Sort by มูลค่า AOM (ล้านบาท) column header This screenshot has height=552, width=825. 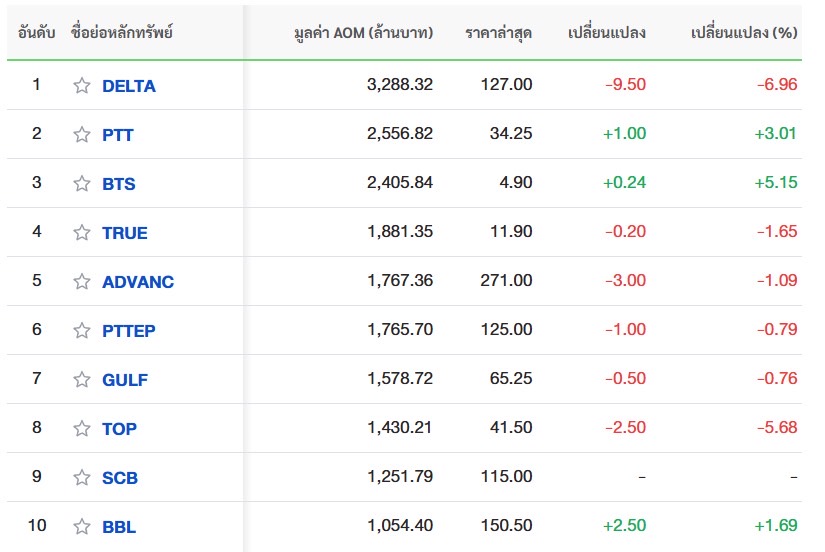tap(364, 33)
